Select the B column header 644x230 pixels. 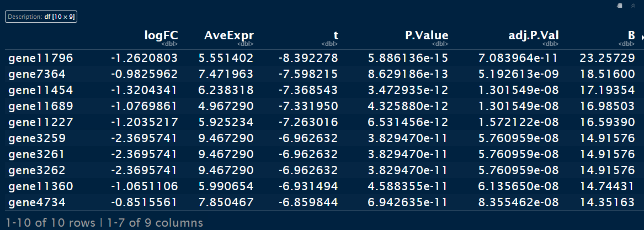[x=631, y=36]
